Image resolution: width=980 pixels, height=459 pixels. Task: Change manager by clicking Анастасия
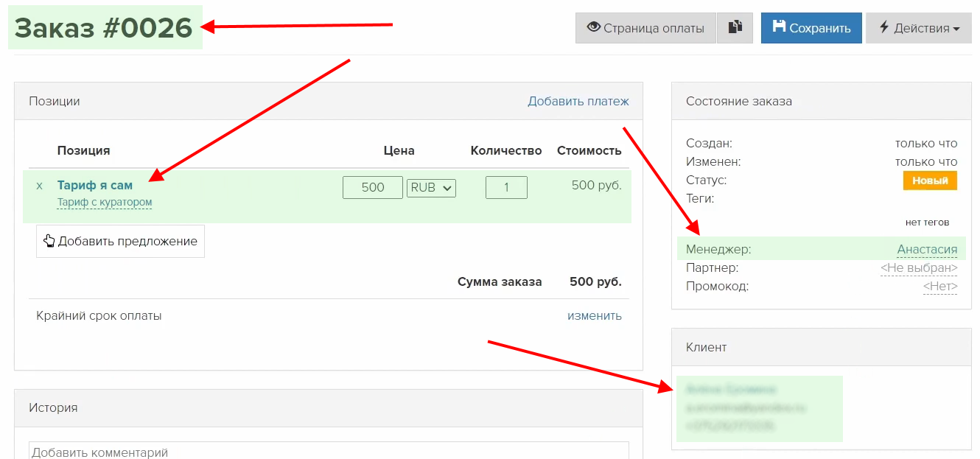coord(926,249)
